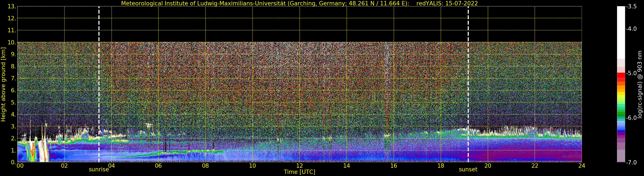Viewport: 644px width, 176px height.
Task: Click the plot title text mentioning redYALIS
Action: (x=300, y=3)
